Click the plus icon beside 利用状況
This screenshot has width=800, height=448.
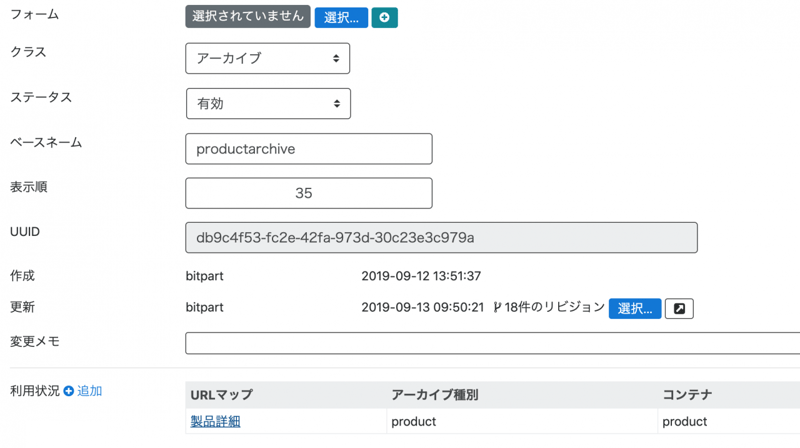[69, 391]
